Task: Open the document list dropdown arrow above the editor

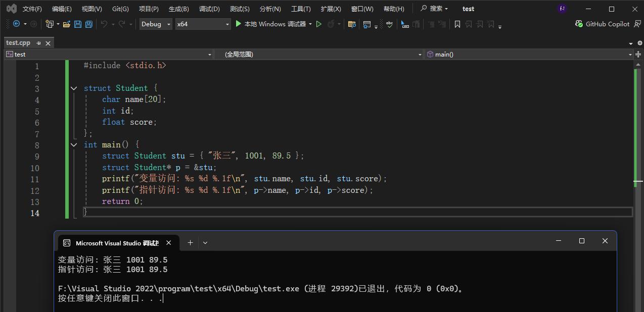Action: [631, 43]
